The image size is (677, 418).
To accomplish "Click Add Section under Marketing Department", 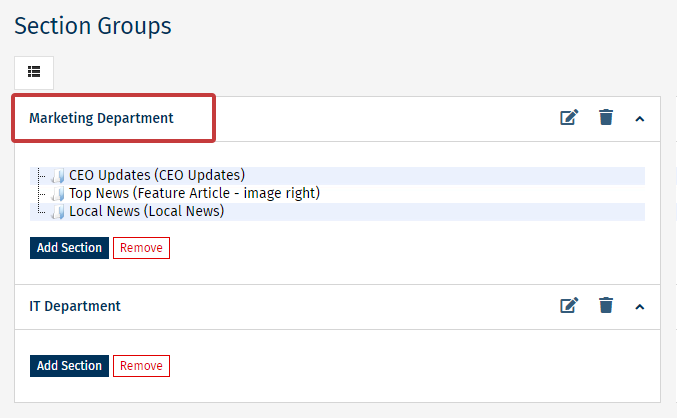I will [69, 248].
